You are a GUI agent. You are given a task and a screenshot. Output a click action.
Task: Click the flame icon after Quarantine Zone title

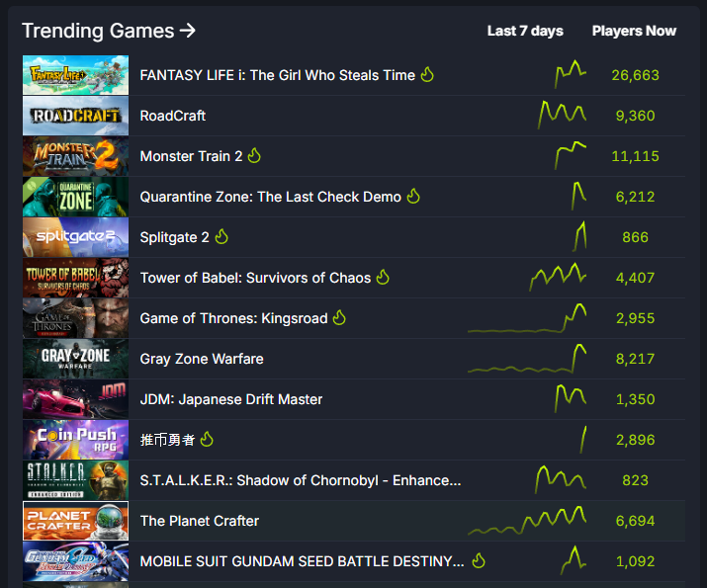click(x=413, y=197)
